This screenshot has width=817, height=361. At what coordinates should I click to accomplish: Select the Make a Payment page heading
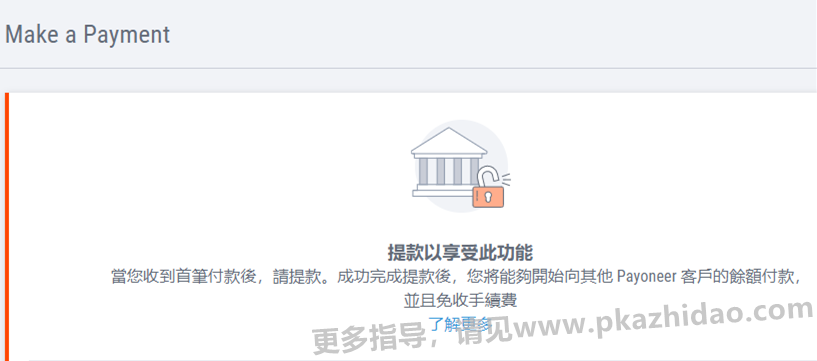pyautogui.click(x=88, y=35)
